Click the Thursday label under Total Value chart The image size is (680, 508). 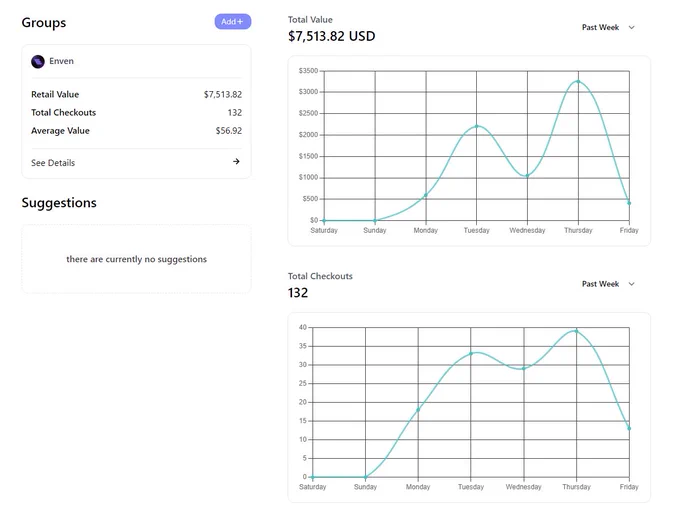(578, 230)
